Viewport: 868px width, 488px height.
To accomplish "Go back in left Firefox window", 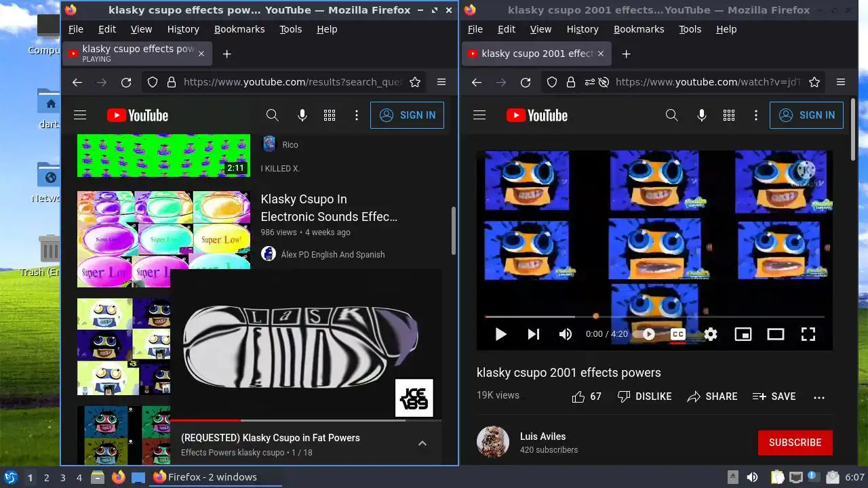I will [77, 82].
